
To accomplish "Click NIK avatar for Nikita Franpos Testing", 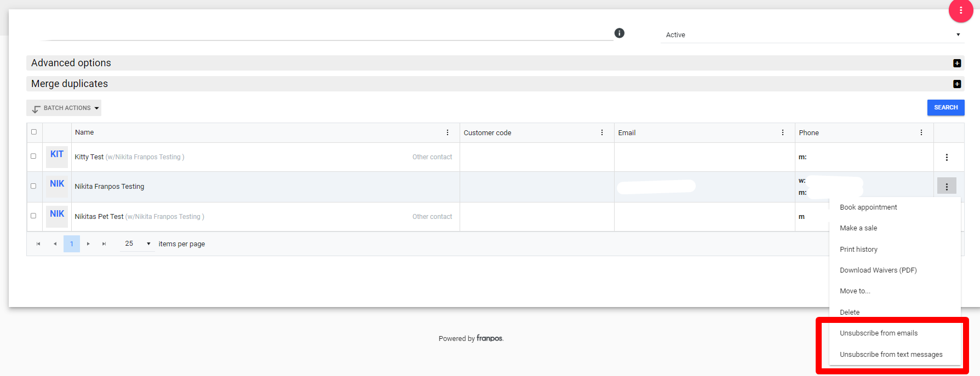I will point(57,186).
